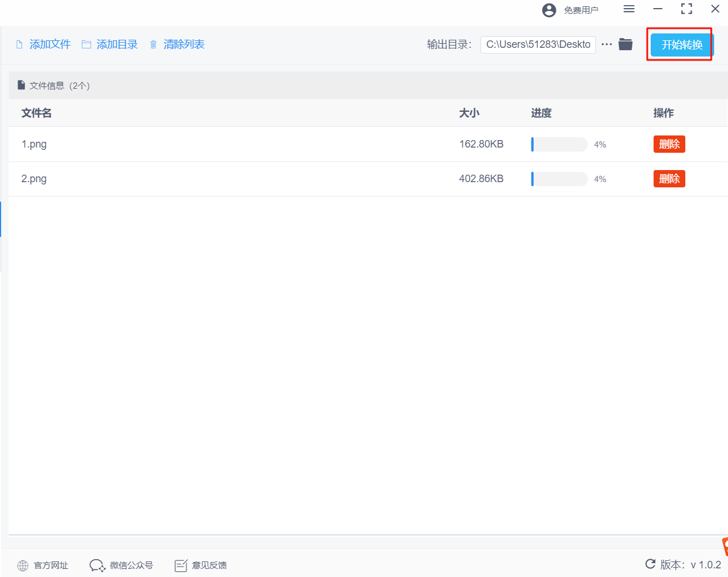Click the 输出目录 label
The height and width of the screenshot is (577, 728).
(x=449, y=44)
